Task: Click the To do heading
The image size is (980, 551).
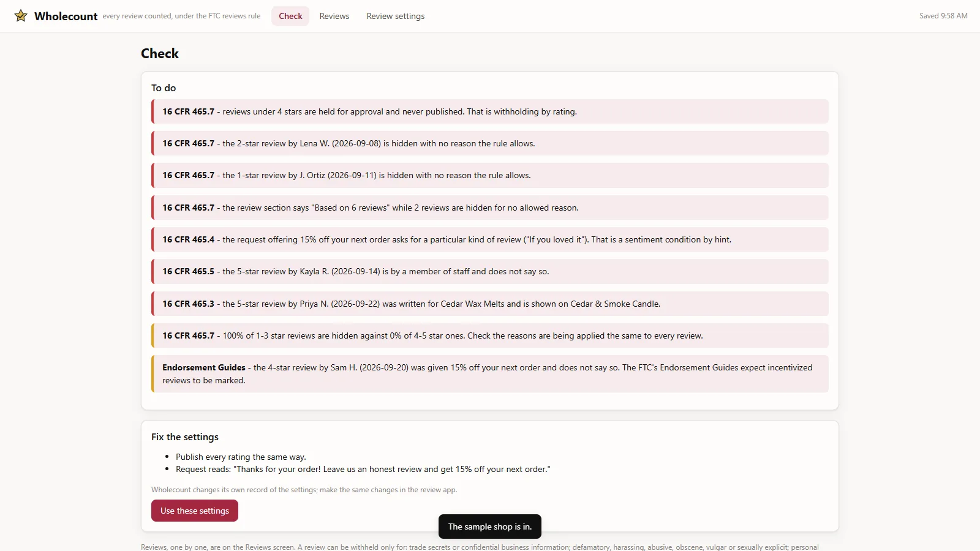Action: pyautogui.click(x=164, y=88)
